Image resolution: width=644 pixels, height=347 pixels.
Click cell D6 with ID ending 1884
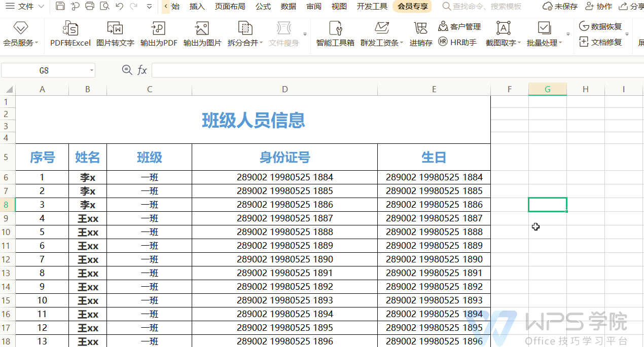pos(284,177)
